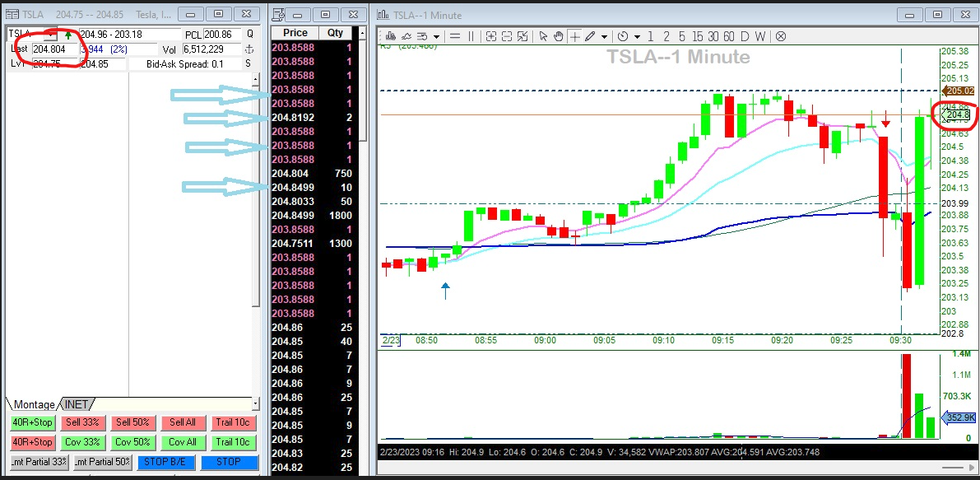Switch chart to 15 minute timeframe
Viewport: 980px width, 480px height.
[x=697, y=36]
